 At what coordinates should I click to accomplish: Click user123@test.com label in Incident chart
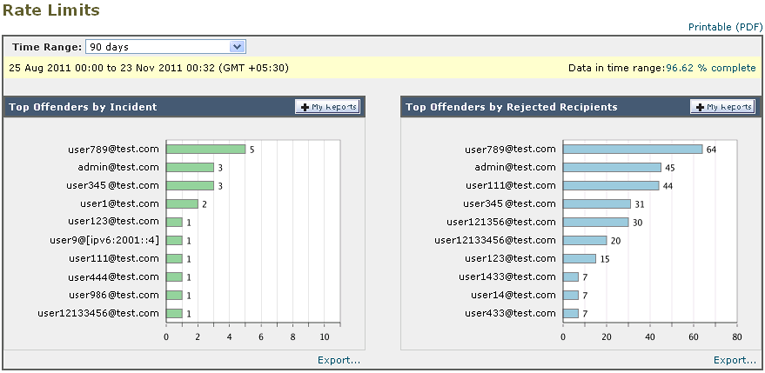pos(113,221)
